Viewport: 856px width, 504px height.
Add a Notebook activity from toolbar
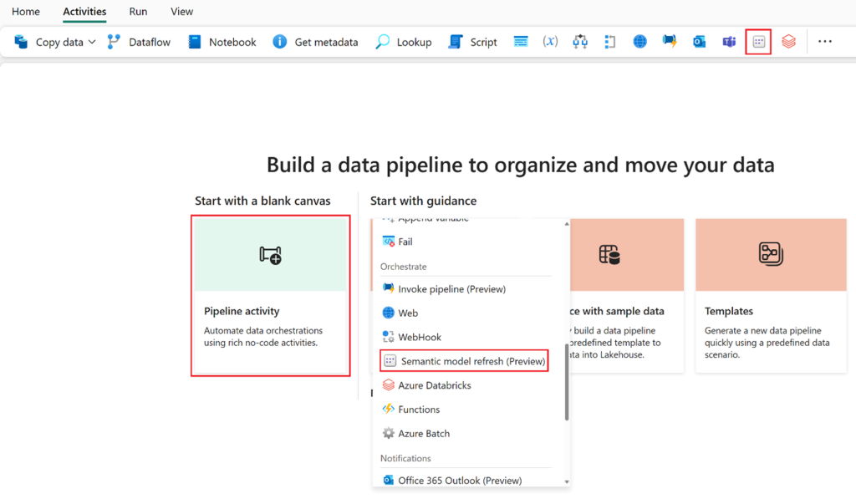pos(222,42)
